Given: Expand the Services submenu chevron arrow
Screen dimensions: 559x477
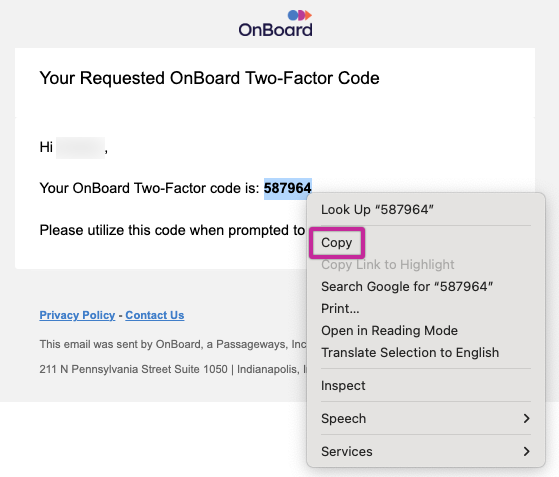Looking at the screenshot, I should [527, 452].
